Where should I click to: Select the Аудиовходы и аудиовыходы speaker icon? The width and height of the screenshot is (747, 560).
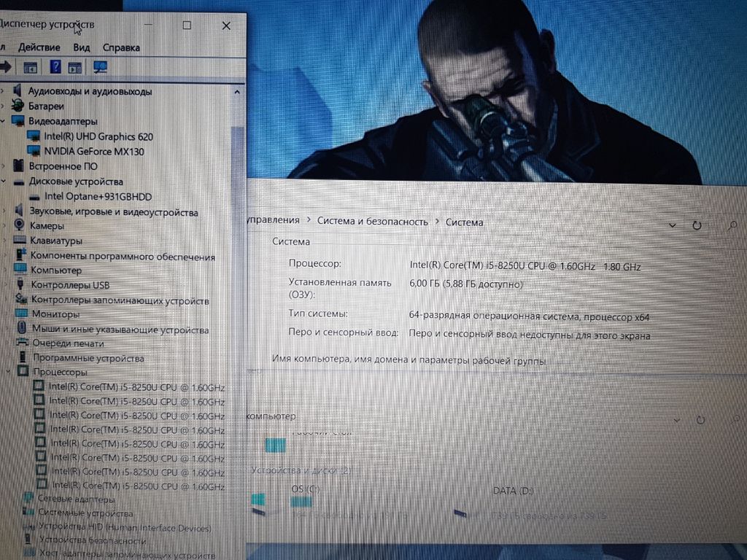coord(18,90)
